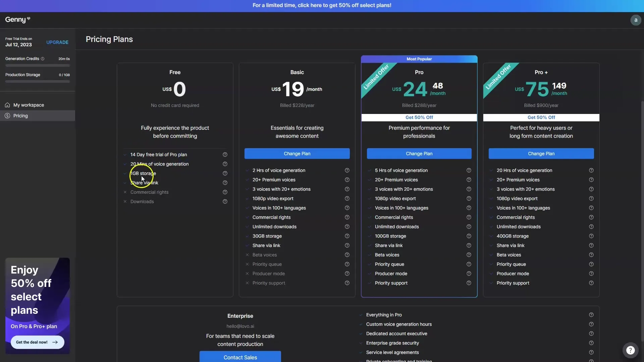
Task: Select the Change Plan button for Pro Plus
Action: coord(541,154)
